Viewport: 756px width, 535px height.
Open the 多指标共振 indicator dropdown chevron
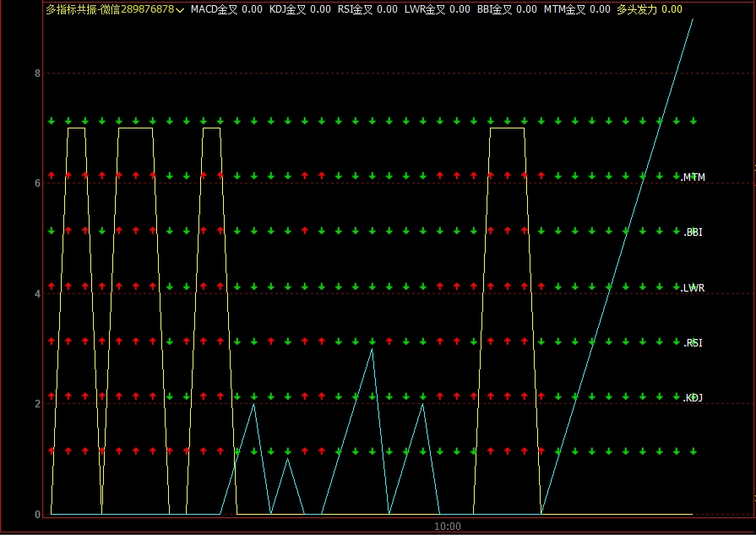coord(181,10)
